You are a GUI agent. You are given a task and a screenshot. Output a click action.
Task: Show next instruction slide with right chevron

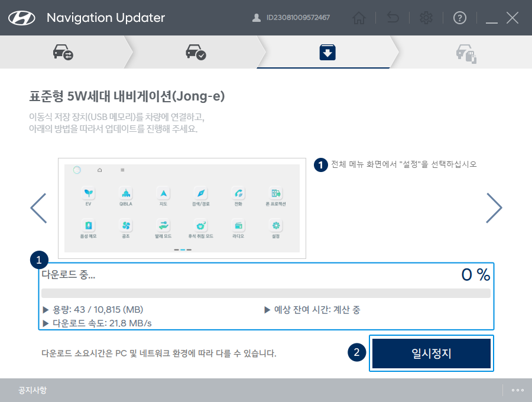494,208
